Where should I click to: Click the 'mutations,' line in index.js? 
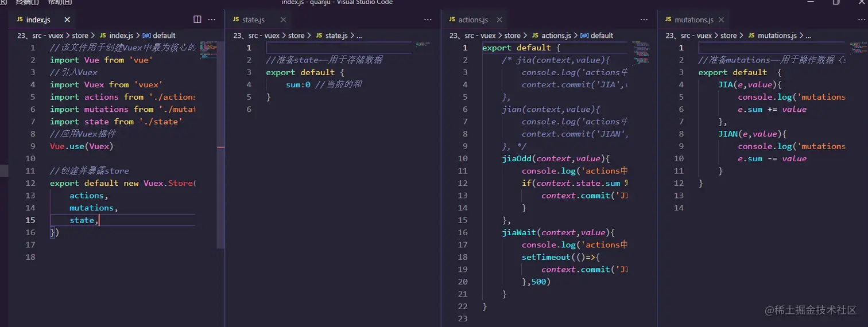94,208
